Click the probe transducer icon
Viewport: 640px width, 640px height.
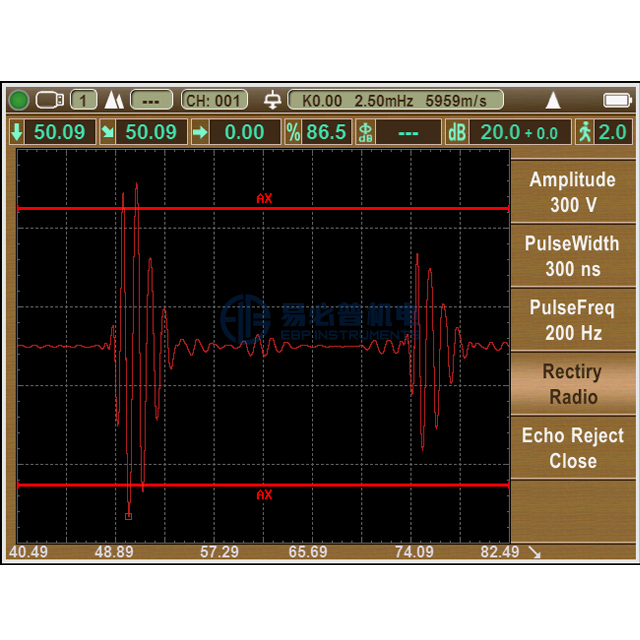pos(272,100)
